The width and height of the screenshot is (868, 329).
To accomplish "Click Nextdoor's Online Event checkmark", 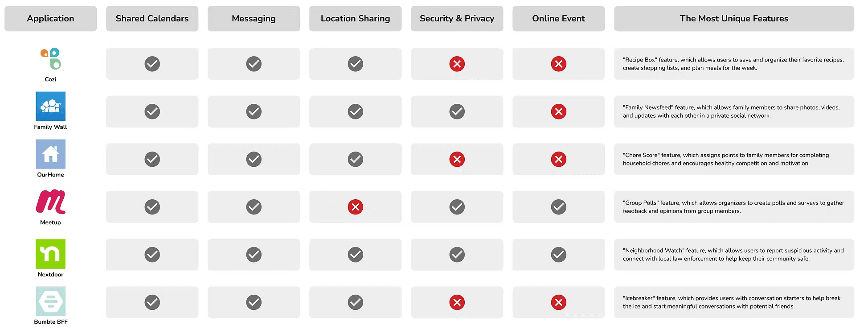I will [x=558, y=255].
